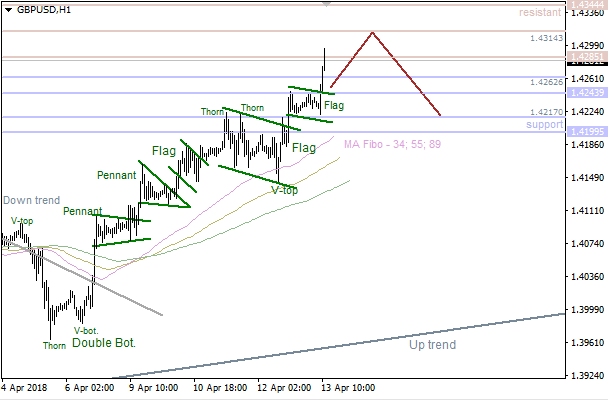Open the dropdown arrow beside GBPUSD,H1
Screen dimensions: 608x400
coord(7,9)
